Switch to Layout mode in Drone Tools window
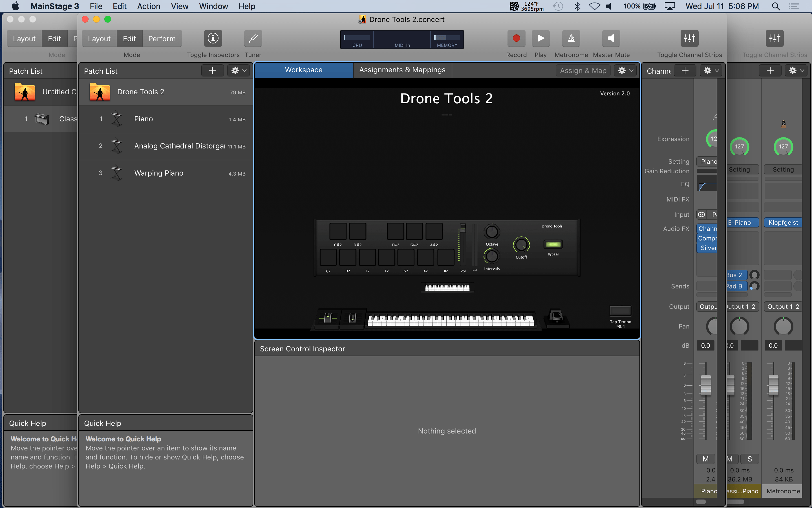812x508 pixels. [99, 39]
